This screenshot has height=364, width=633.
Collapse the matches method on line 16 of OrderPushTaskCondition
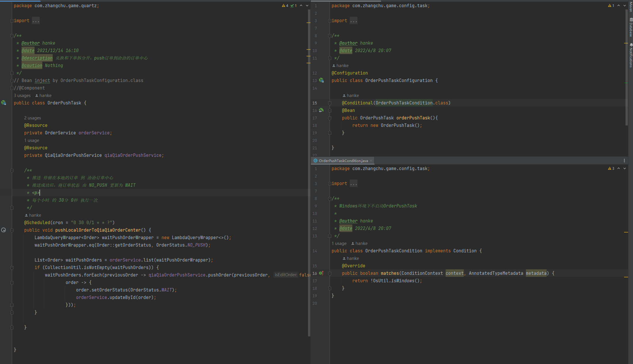point(330,273)
